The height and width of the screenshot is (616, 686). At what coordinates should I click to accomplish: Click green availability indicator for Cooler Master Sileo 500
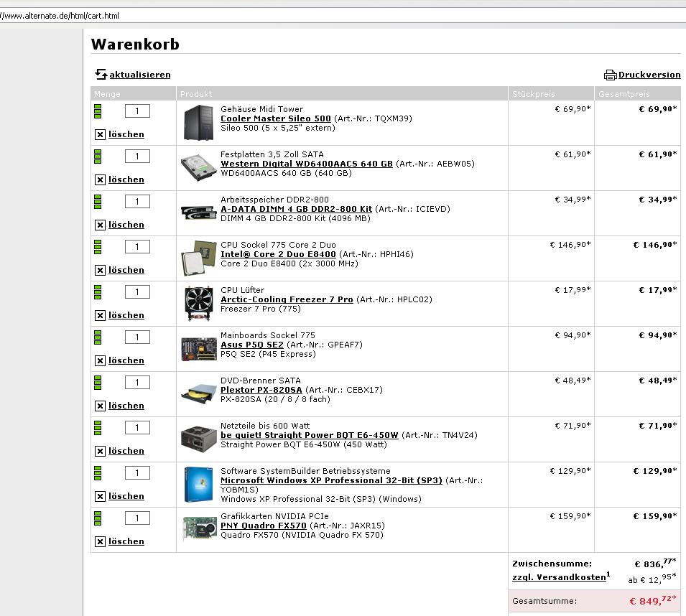coord(98,111)
